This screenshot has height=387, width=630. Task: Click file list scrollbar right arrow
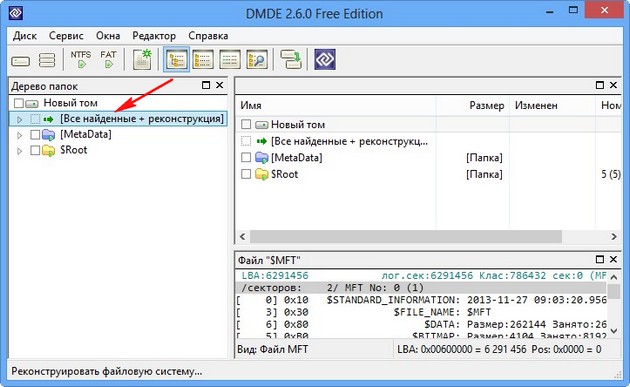[614, 237]
